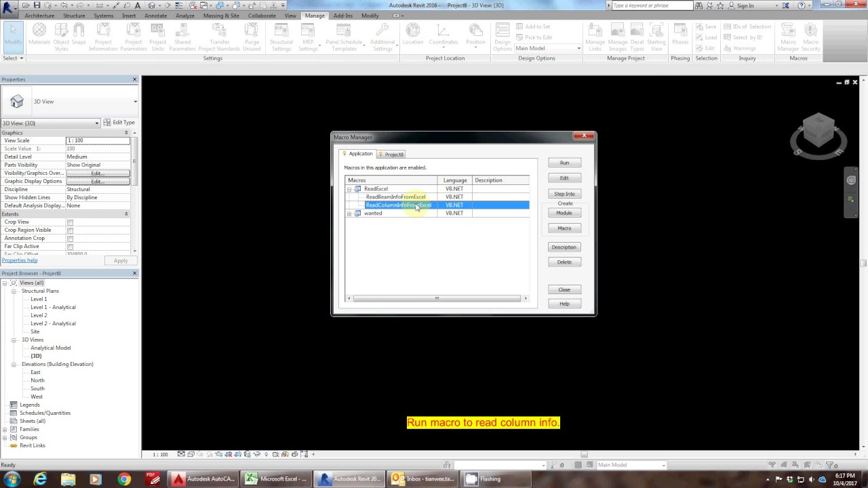This screenshot has width=868, height=488.
Task: Open Object Styles from the ribbon
Action: tap(61, 36)
